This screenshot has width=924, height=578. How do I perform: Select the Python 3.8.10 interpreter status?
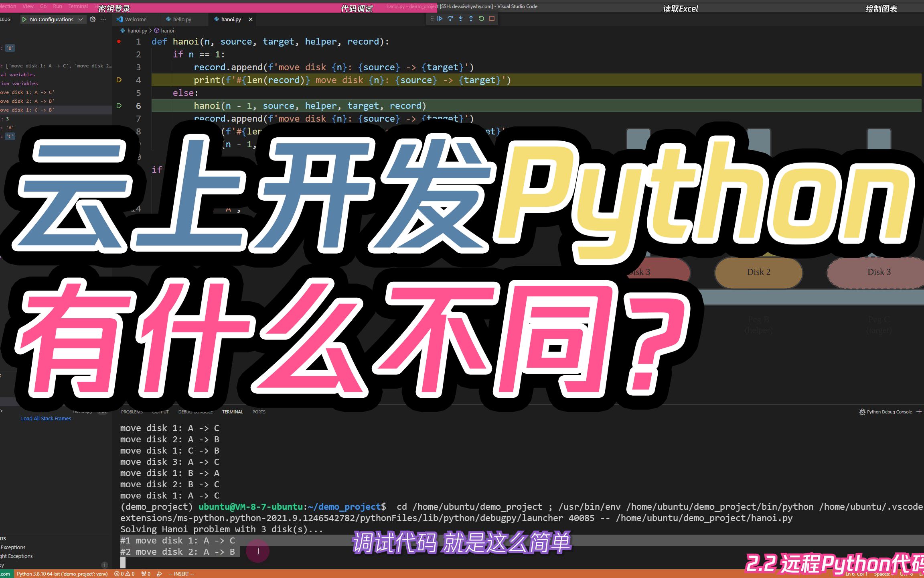[62, 574]
